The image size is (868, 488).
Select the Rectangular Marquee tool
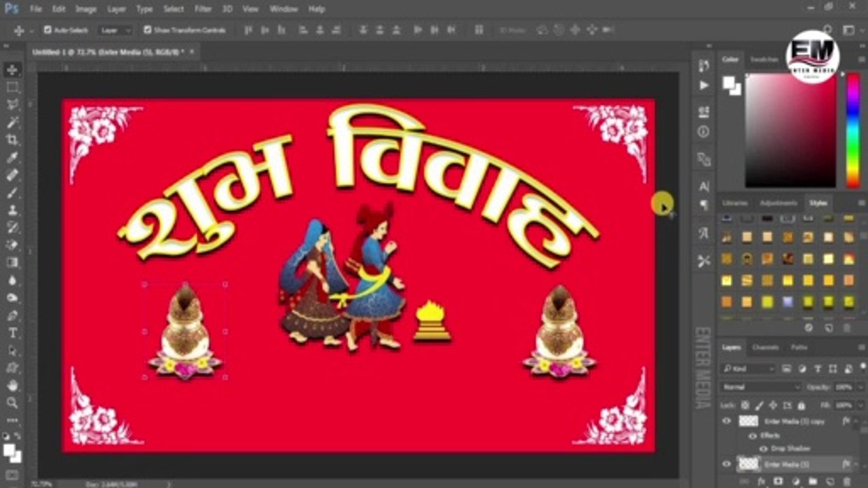tap(12, 87)
